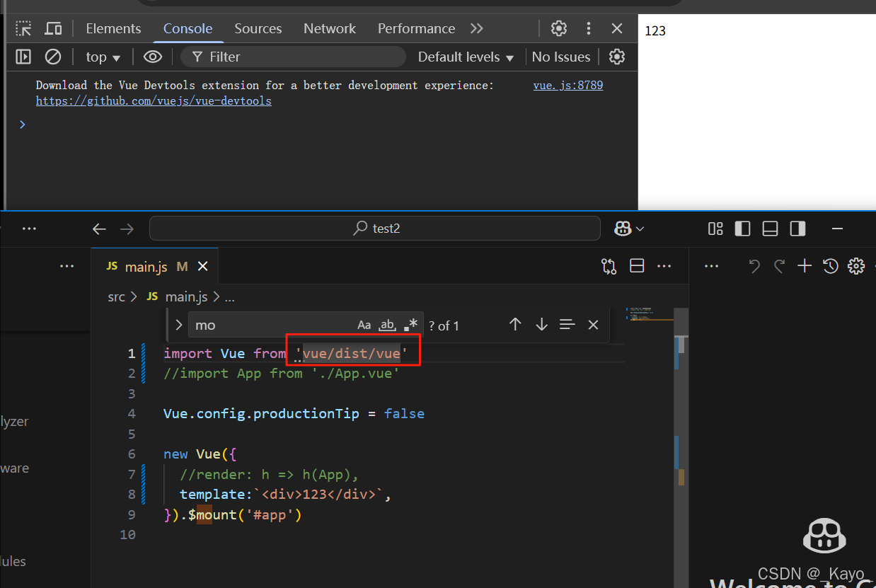Screen dimensions: 876x588
Task: Go forward with VS Code right arrow
Action: tap(127, 229)
